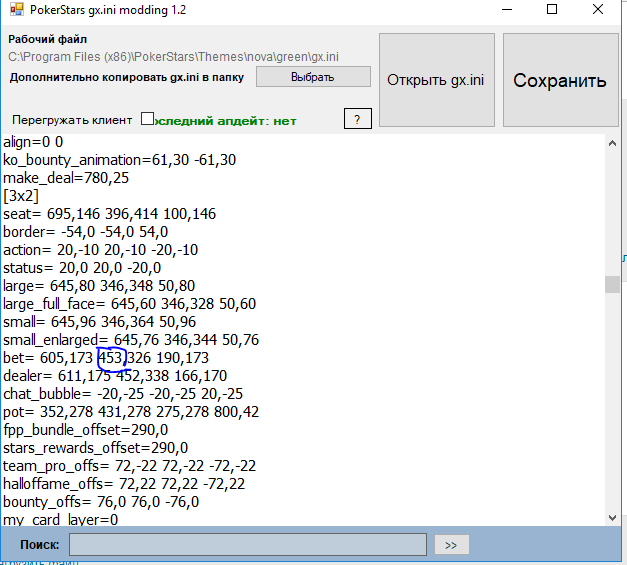Click the 'halloffame_offs=' line
Viewport: 627px width, 565px height.
tap(124, 484)
